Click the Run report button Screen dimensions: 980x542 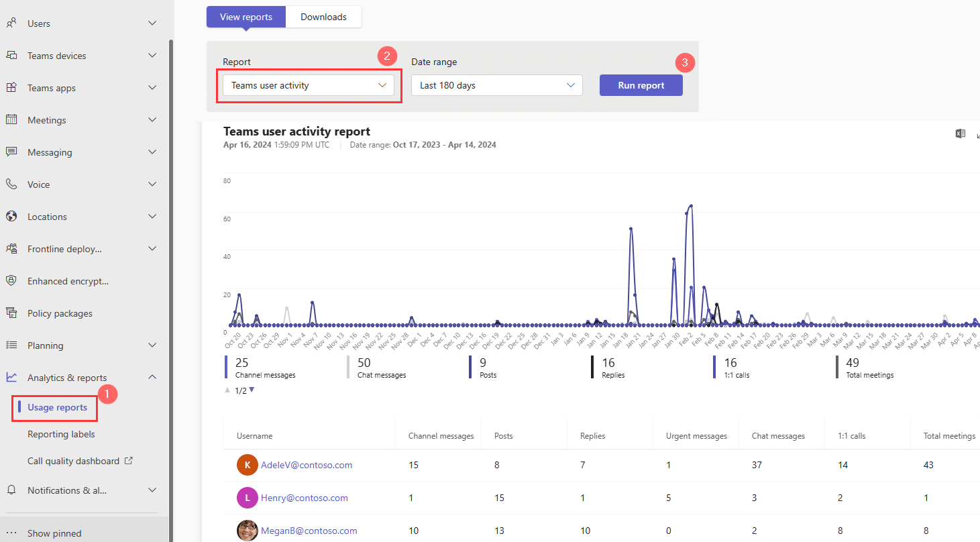pos(641,85)
